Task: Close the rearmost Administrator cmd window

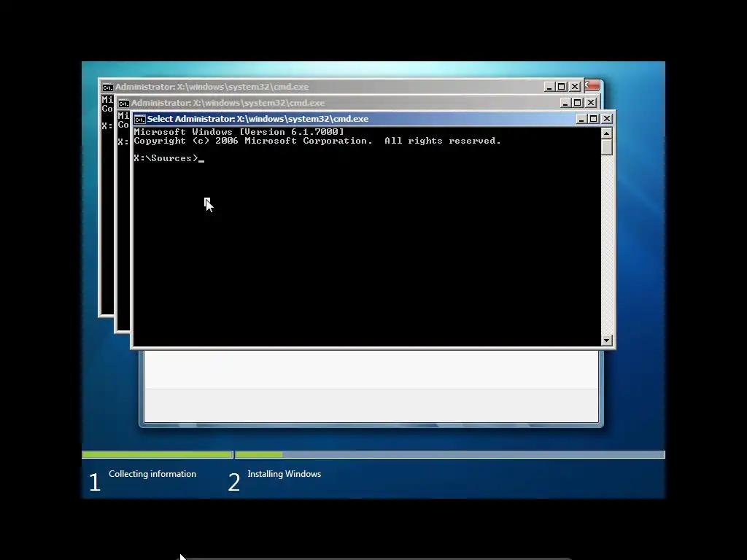Action: [575, 87]
